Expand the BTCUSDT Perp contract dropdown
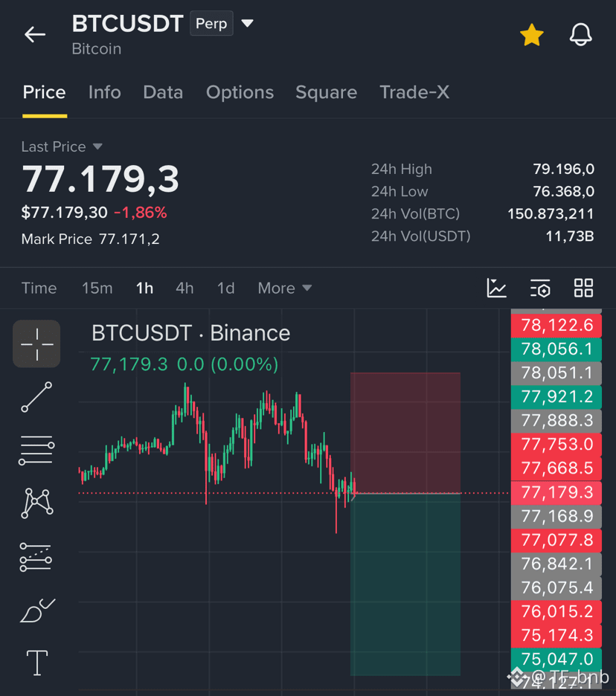616x696 pixels. click(x=248, y=23)
